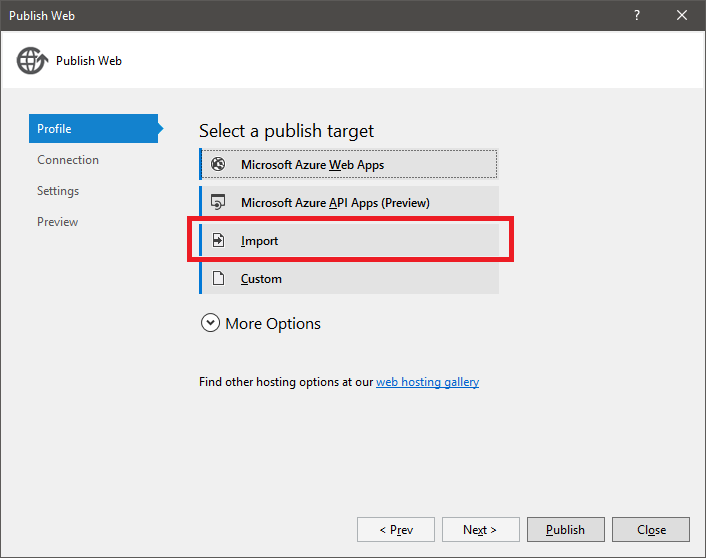Click the 'Find other hosting options at our' text
This screenshot has width=706, height=558.
coord(286,382)
